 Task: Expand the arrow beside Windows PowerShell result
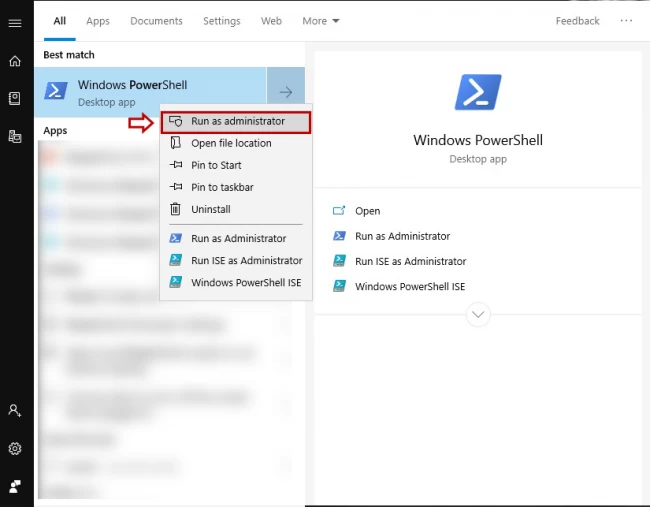coord(285,92)
